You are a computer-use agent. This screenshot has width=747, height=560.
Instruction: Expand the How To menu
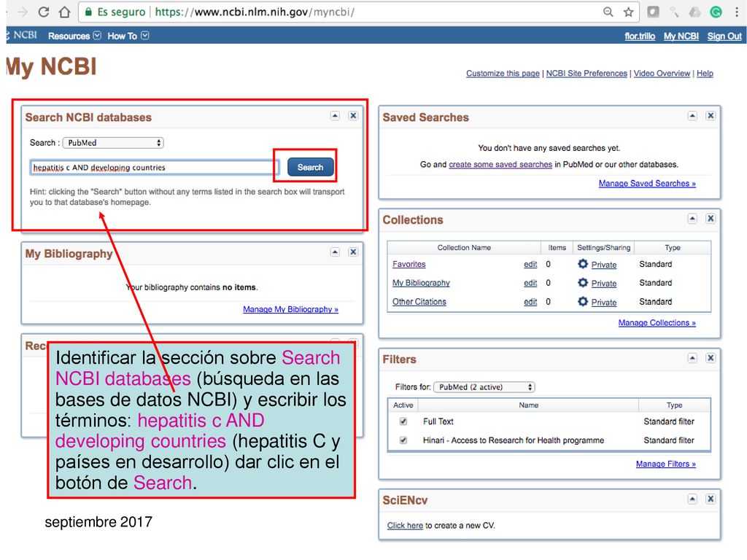128,36
